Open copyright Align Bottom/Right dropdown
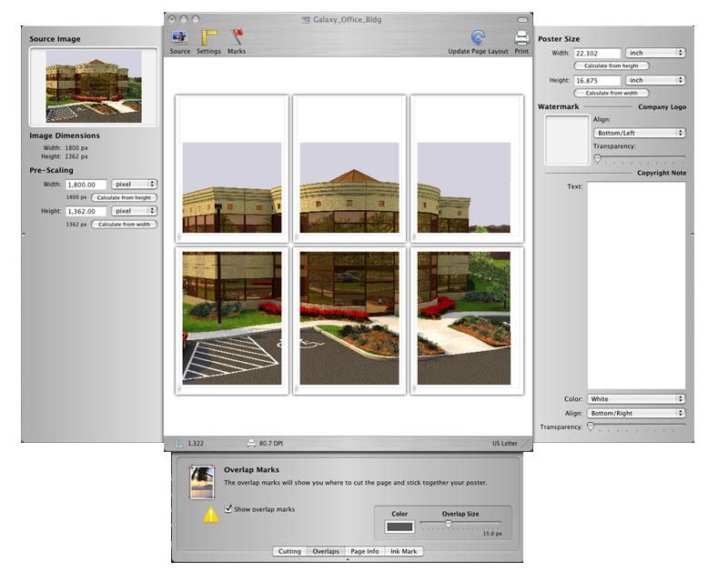The image size is (728, 582). pyautogui.click(x=635, y=413)
